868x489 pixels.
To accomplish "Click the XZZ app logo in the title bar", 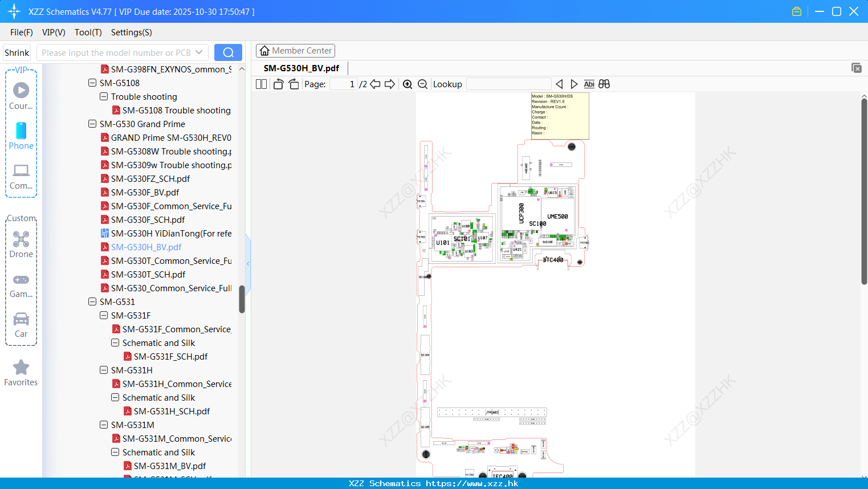I will point(14,11).
